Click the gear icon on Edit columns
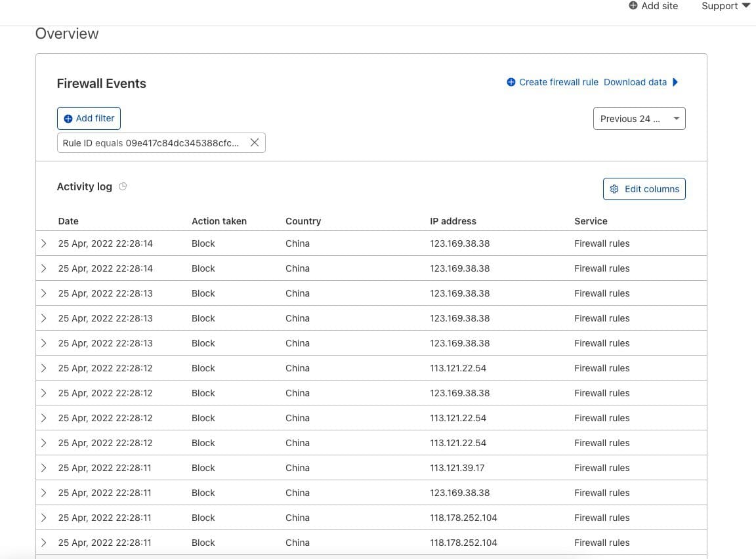 (x=614, y=189)
